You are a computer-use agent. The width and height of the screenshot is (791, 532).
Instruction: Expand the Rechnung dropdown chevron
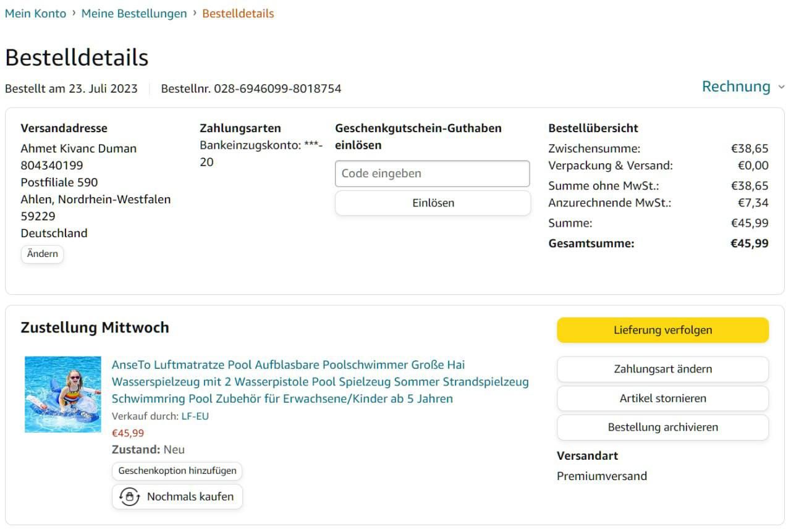click(x=781, y=87)
